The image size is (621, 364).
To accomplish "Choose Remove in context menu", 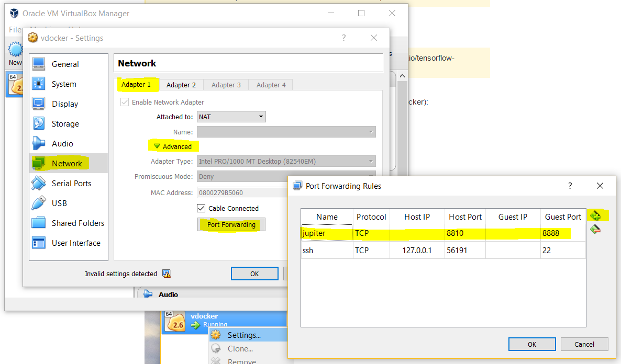I will coord(248,361).
